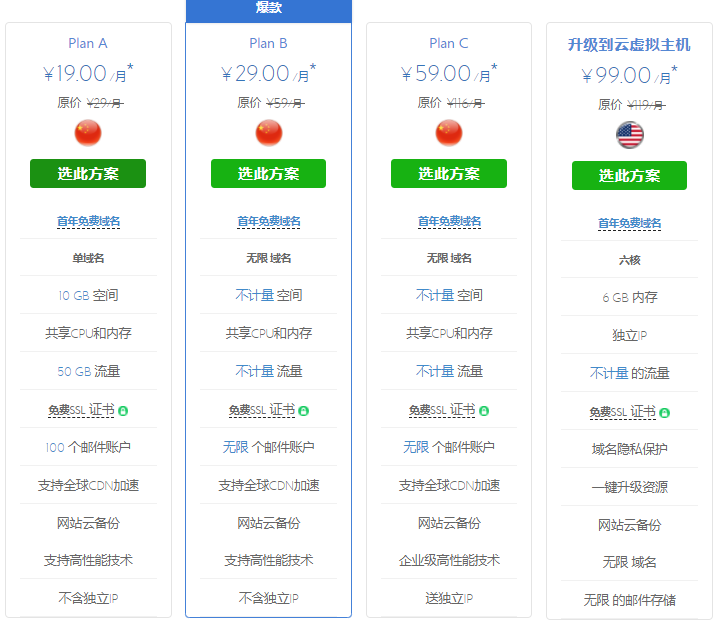Click the China flag icon under Plan B
The image size is (718, 623).
(x=269, y=133)
